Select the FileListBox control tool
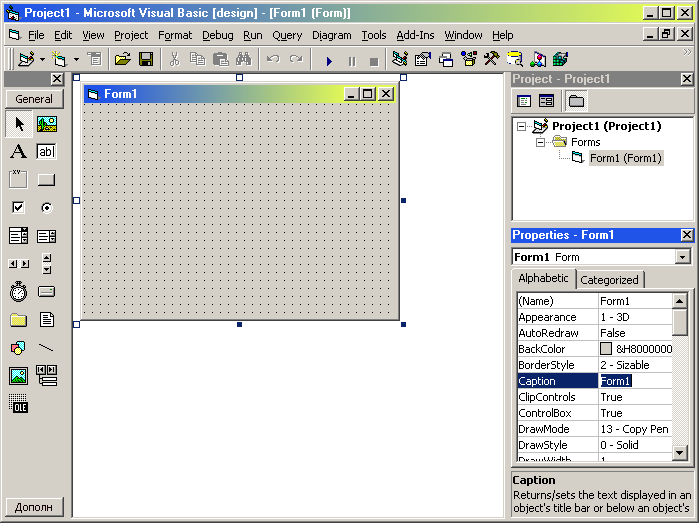The height and width of the screenshot is (523, 699). [x=47, y=320]
